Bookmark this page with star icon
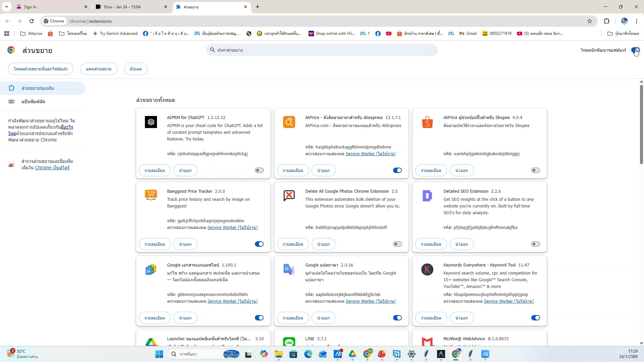 pyautogui.click(x=590, y=21)
